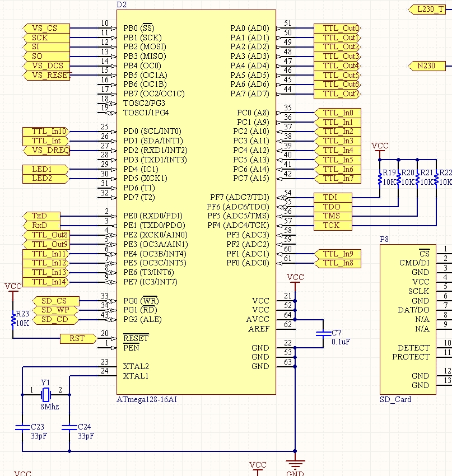This screenshot has width=452, height=476.
Task: Select the TTL_Int port
Action: (x=46, y=141)
